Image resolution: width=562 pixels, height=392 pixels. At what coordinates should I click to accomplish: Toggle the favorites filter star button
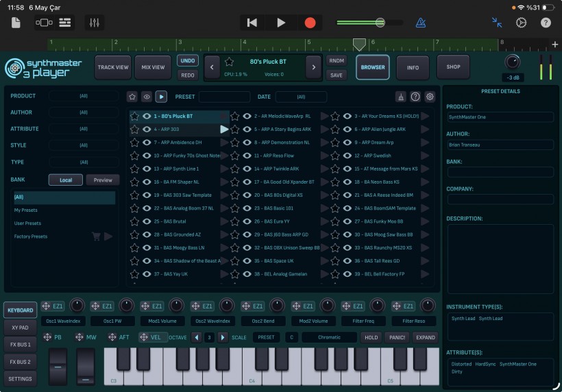pyautogui.click(x=132, y=97)
